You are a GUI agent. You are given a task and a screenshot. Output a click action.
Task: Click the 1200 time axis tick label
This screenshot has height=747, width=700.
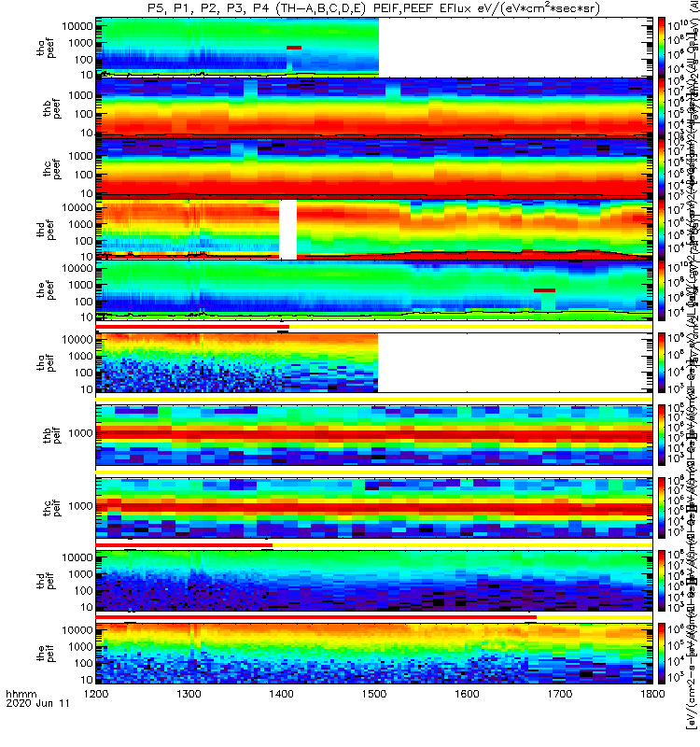[96, 694]
